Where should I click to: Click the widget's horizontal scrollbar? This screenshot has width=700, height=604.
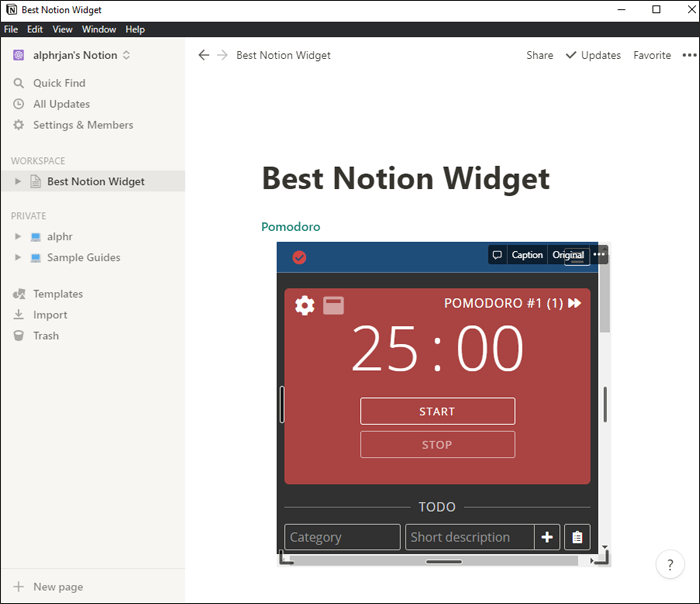coord(432,561)
